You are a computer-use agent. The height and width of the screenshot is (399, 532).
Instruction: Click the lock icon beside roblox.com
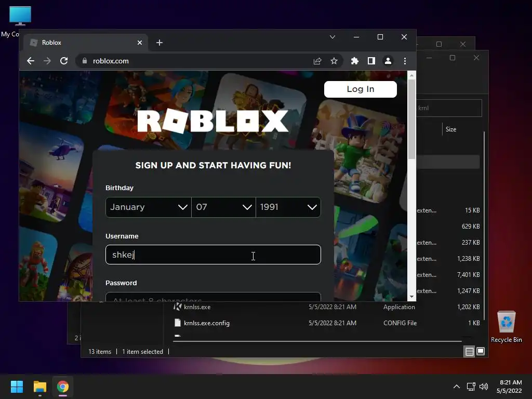pos(85,61)
